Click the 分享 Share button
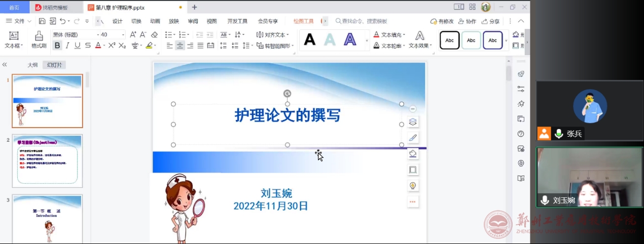 click(490, 21)
